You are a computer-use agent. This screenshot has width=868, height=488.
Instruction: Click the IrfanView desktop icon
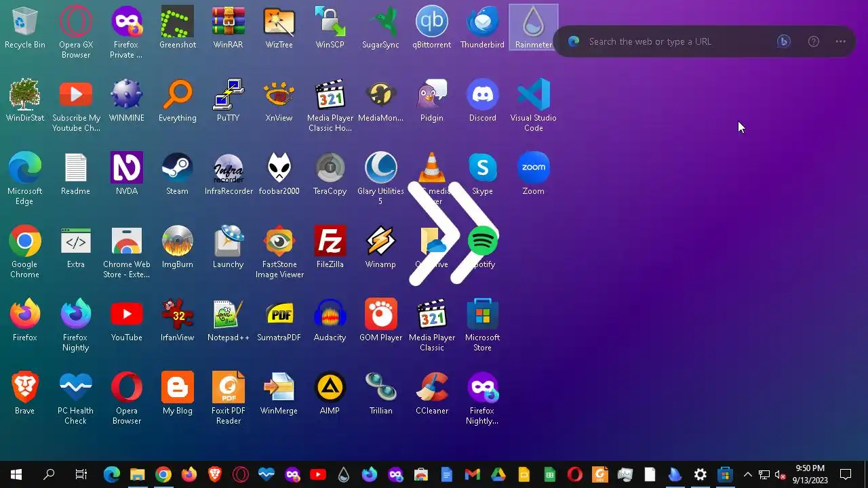click(177, 321)
